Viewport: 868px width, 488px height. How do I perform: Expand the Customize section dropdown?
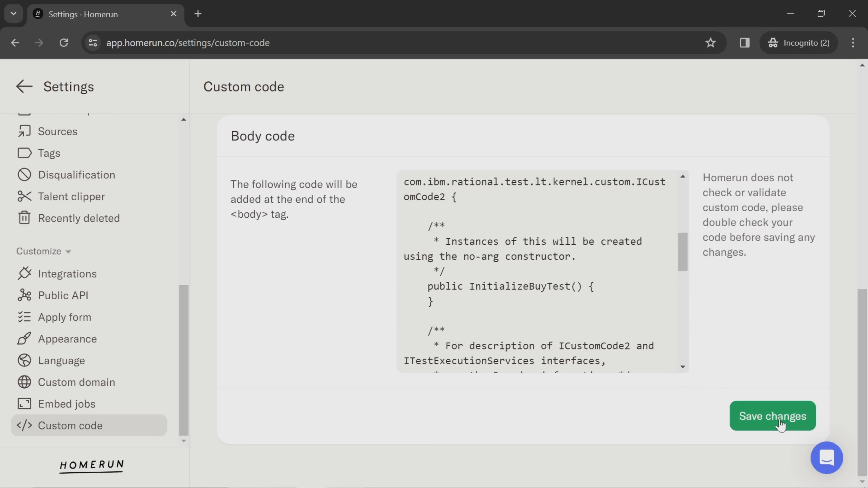[43, 251]
